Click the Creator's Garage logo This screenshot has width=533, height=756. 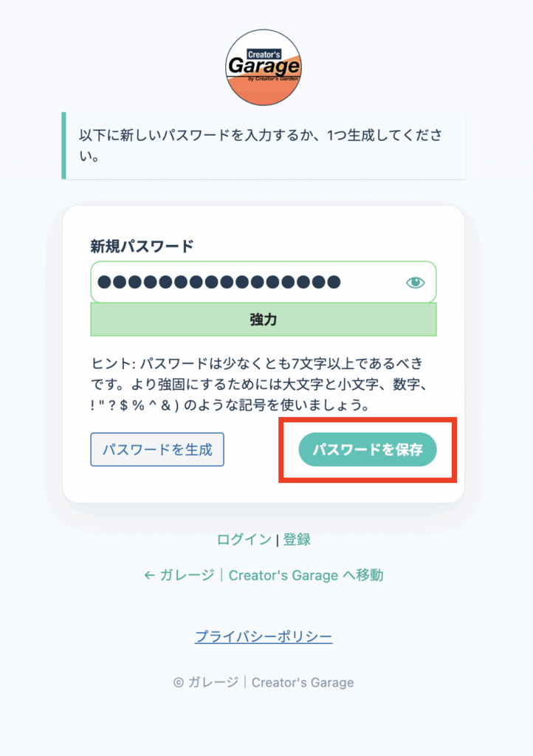264,67
